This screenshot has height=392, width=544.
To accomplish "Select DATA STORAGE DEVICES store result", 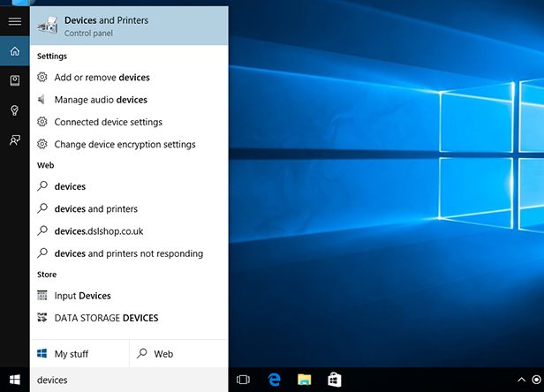I will click(x=106, y=318).
